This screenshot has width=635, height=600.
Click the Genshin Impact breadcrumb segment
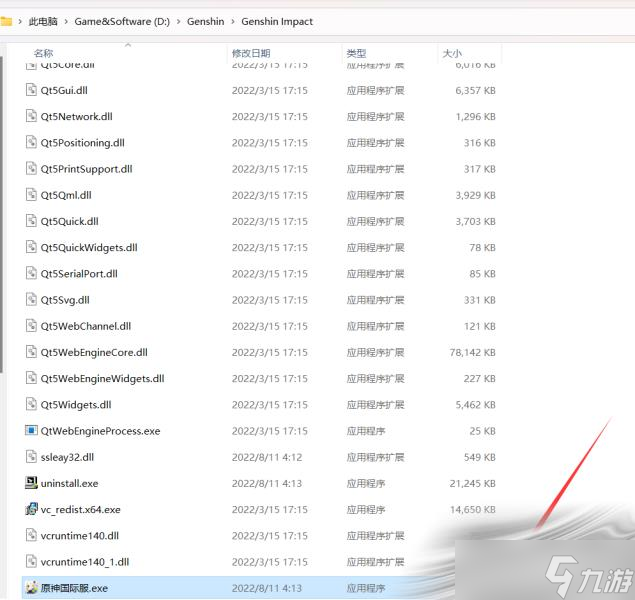point(277,21)
